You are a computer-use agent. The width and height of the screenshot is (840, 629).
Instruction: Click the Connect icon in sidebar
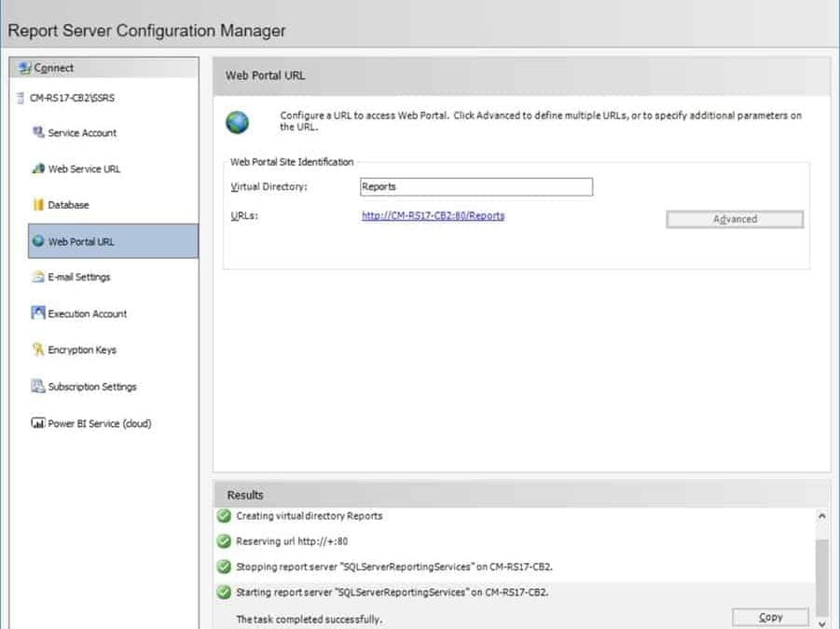click(x=24, y=68)
